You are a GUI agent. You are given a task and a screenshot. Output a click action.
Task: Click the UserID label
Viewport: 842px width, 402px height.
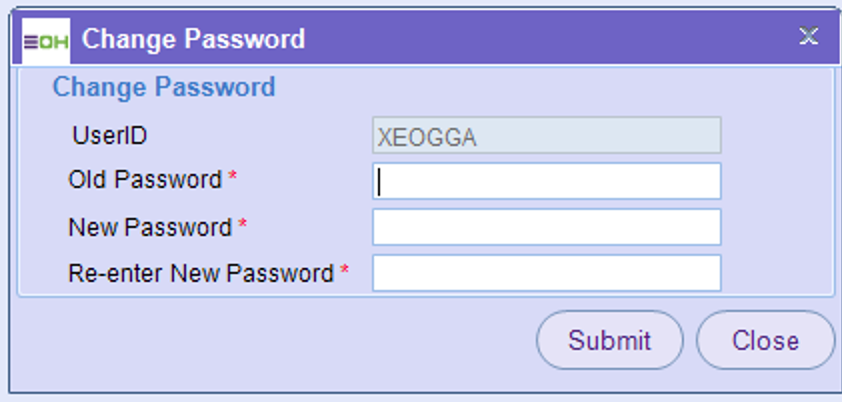[110, 135]
